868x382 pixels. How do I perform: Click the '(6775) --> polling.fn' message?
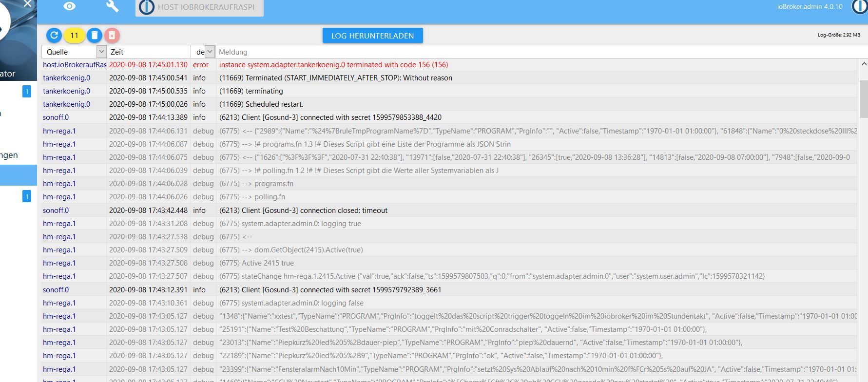point(252,196)
